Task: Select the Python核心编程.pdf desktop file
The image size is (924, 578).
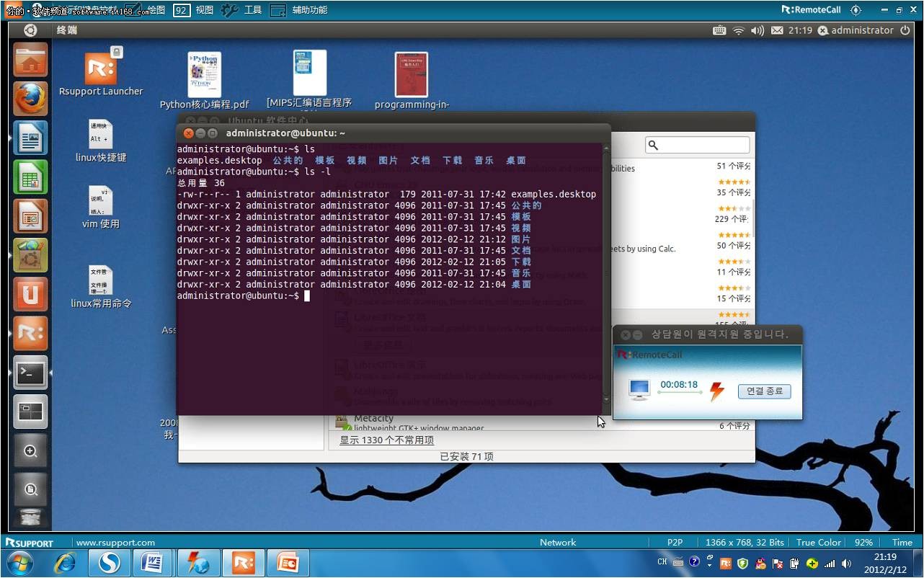Action: point(205,81)
